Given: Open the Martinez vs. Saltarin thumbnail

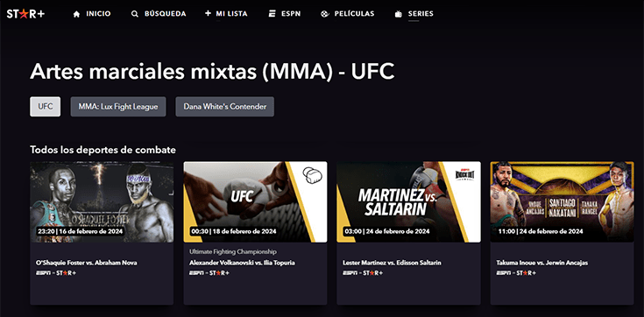Looking at the screenshot, I should pos(408,201).
